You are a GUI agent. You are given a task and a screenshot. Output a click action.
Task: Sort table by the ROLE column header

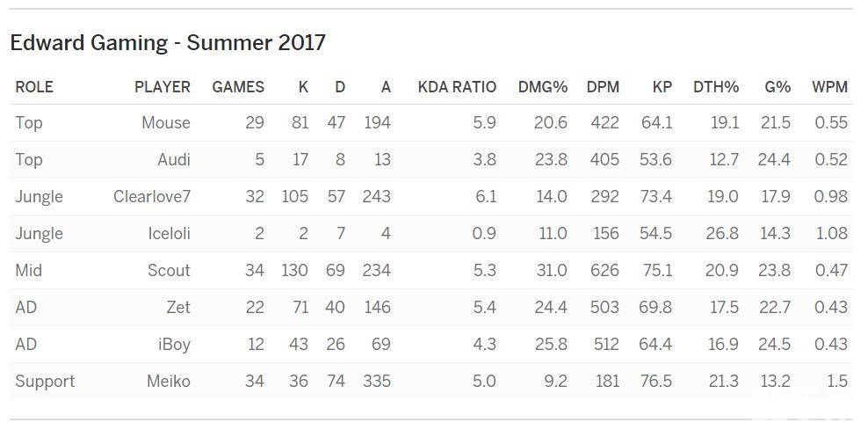pyautogui.click(x=34, y=86)
